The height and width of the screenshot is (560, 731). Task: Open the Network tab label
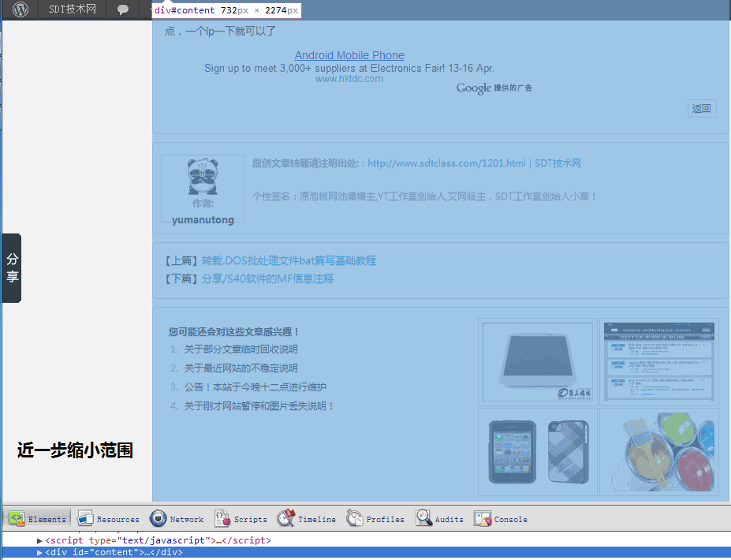(186, 520)
